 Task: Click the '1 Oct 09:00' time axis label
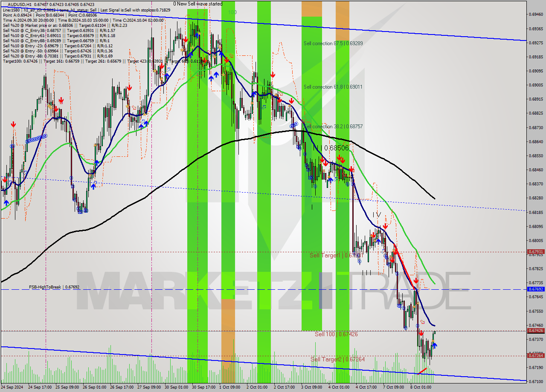click(x=230, y=387)
